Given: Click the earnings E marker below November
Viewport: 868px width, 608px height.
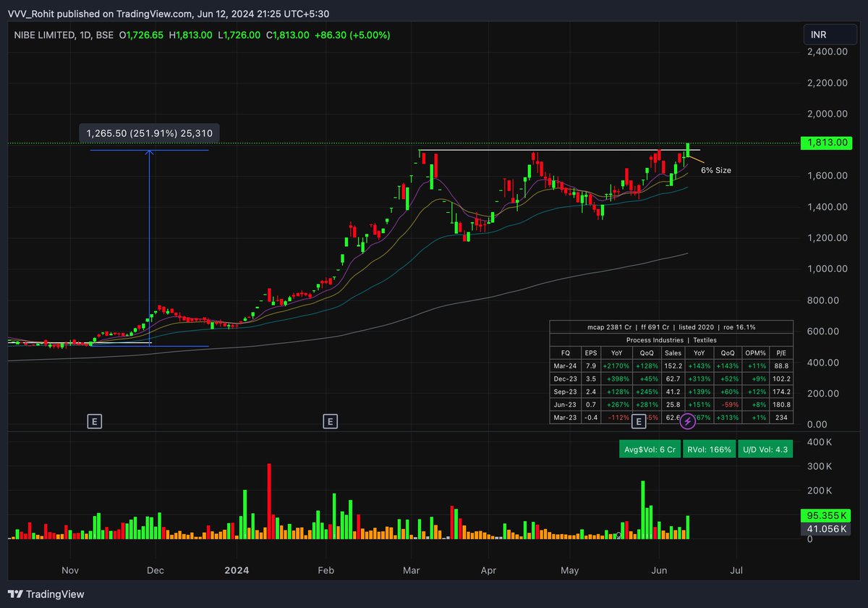Looking at the screenshot, I should click(x=93, y=421).
